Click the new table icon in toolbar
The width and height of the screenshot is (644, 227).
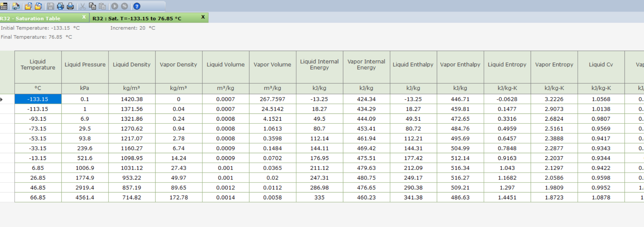pos(4,6)
